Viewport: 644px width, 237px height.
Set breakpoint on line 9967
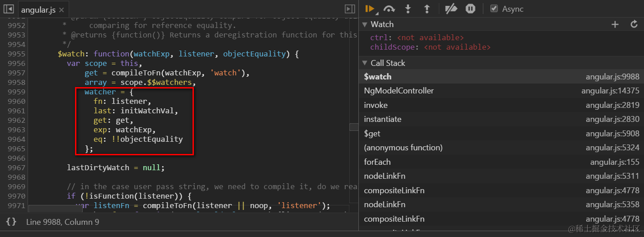click(16, 167)
